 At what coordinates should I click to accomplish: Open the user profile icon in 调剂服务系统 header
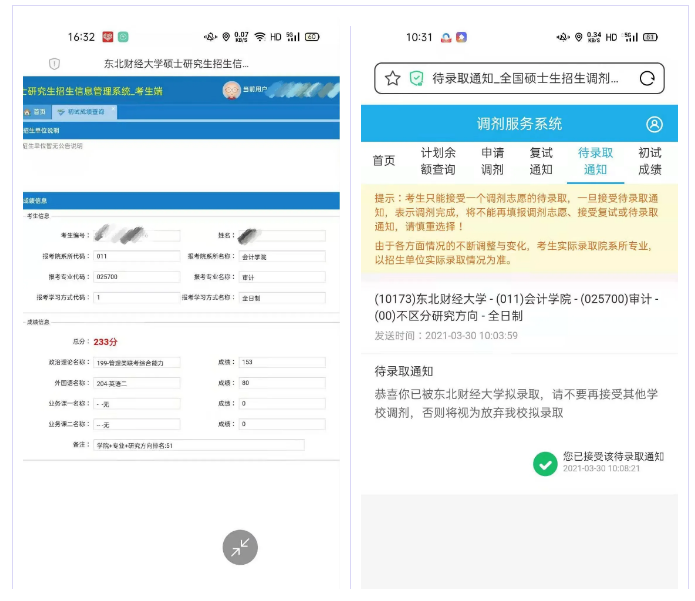tap(654, 124)
